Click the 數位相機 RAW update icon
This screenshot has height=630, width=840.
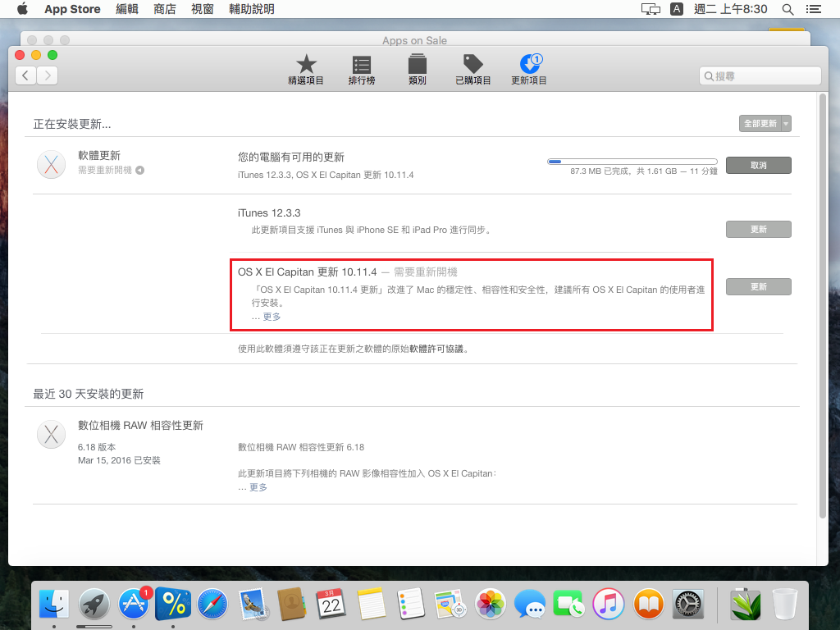(x=52, y=434)
